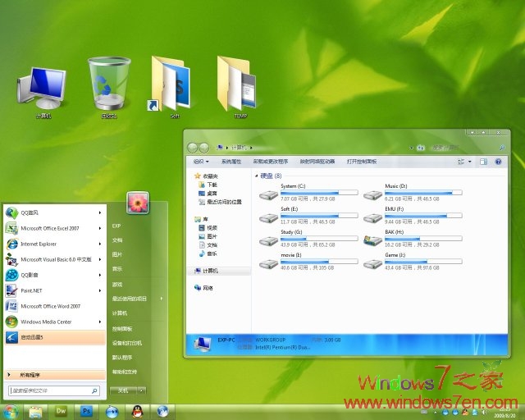525x420 pixels.
Task: Open Windows Explorer from the taskbar
Action: 35,412
